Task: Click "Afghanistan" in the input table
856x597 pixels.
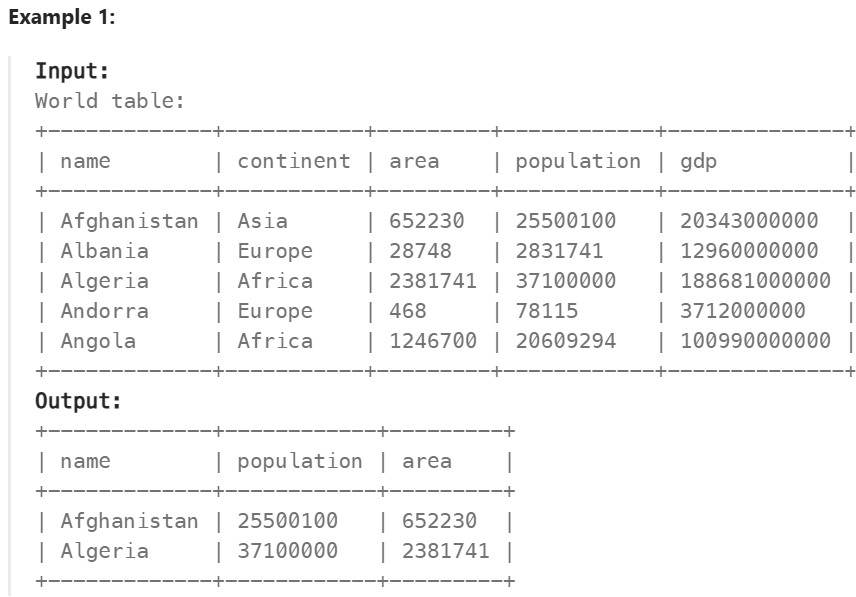Action: click(129, 221)
